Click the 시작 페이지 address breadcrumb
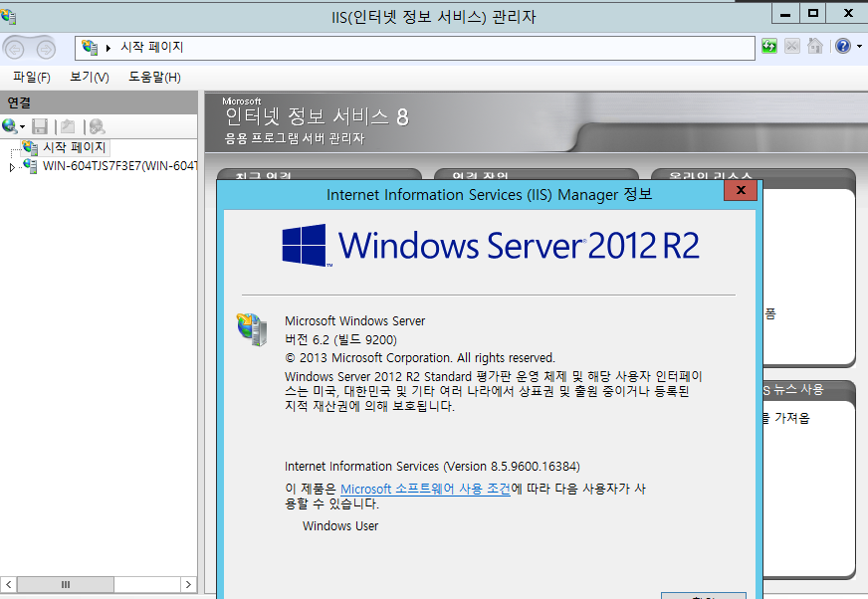Image resolution: width=868 pixels, height=599 pixels. pyautogui.click(x=151, y=47)
